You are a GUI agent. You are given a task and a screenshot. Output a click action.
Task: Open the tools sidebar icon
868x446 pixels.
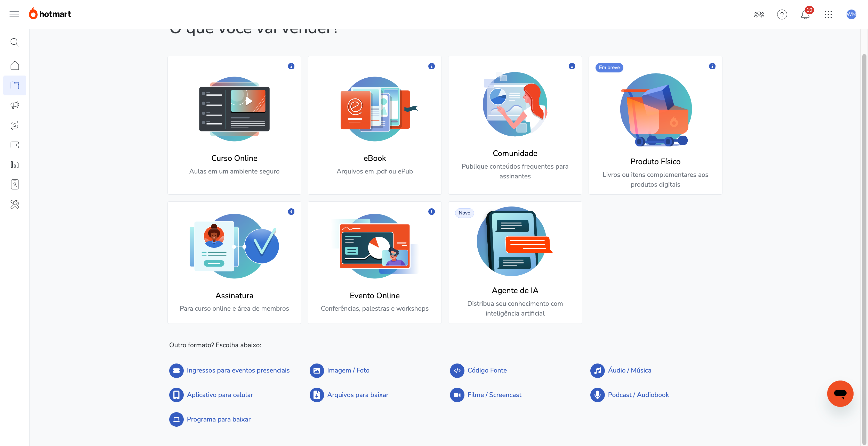(14, 204)
